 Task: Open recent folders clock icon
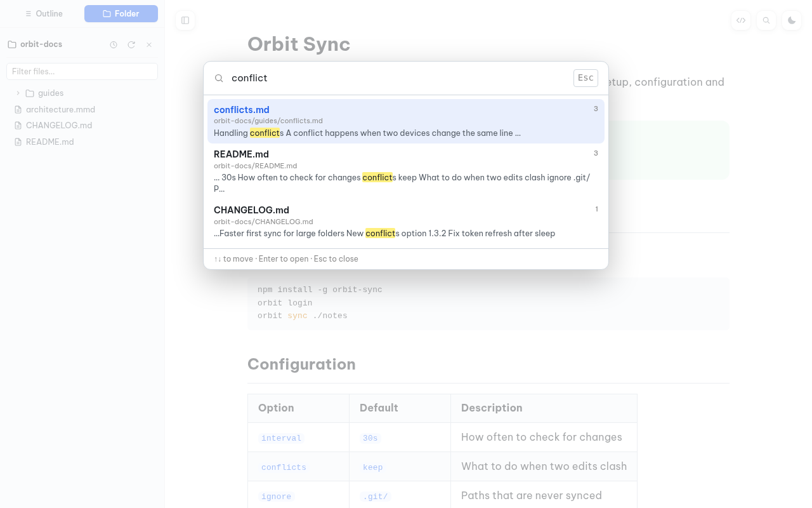114,44
